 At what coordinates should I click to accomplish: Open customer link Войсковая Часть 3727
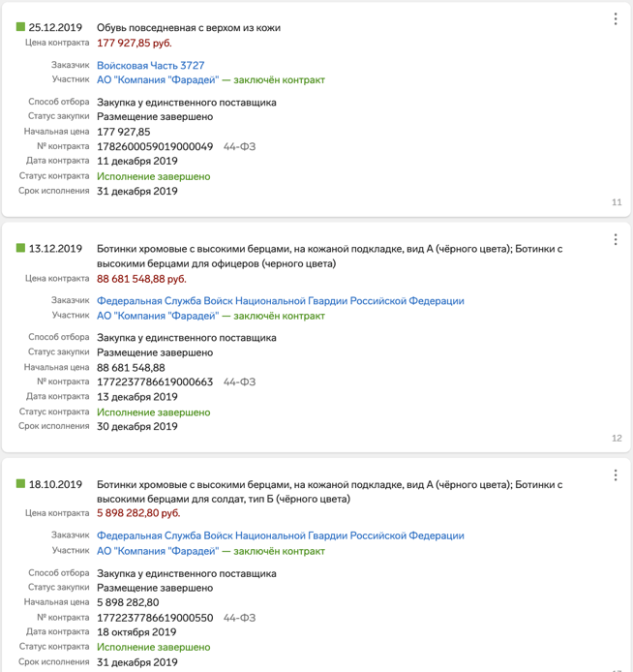pos(150,66)
